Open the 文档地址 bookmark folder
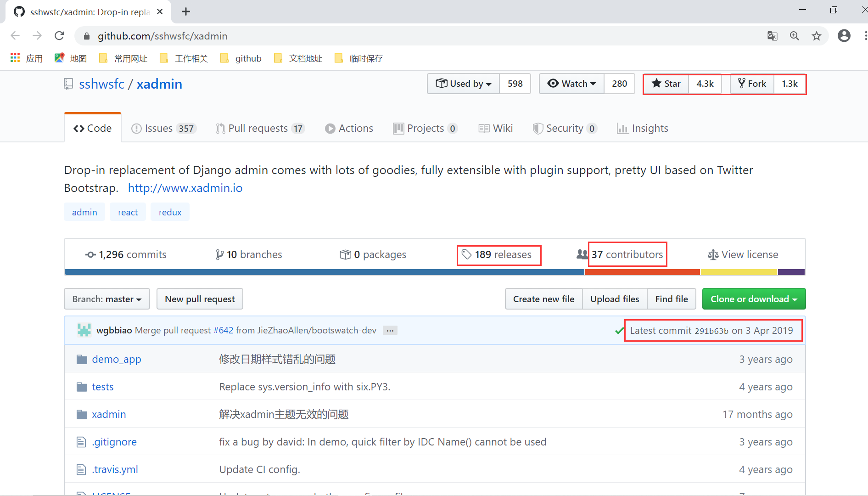This screenshot has height=496, width=868. pos(298,58)
